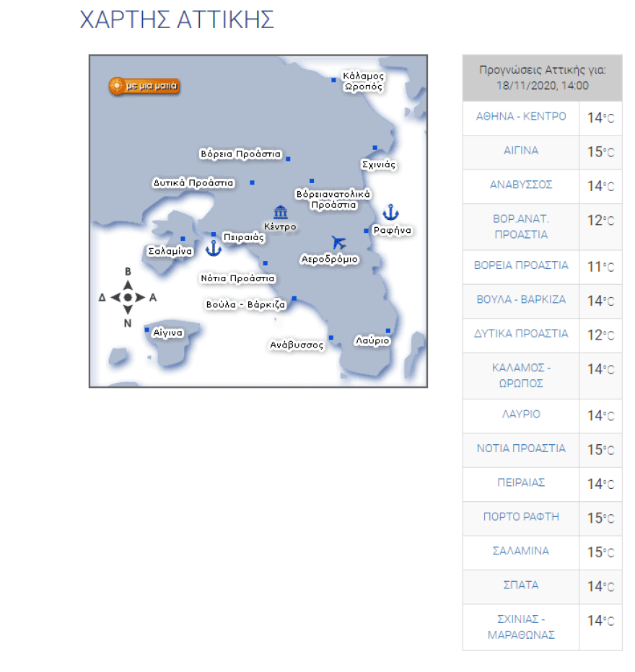Viewport: 635px width, 672px height.
Task: Click the Σαλαμίνα label on the map
Action: pos(170,252)
